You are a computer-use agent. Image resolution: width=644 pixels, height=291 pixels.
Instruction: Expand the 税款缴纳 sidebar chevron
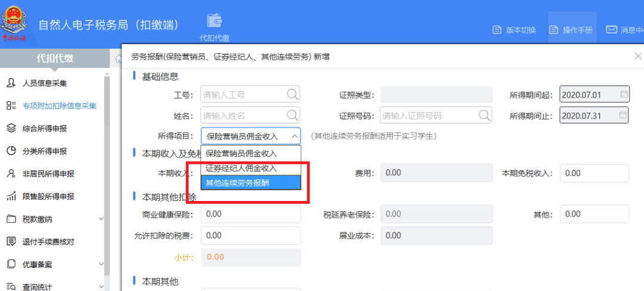point(101,219)
